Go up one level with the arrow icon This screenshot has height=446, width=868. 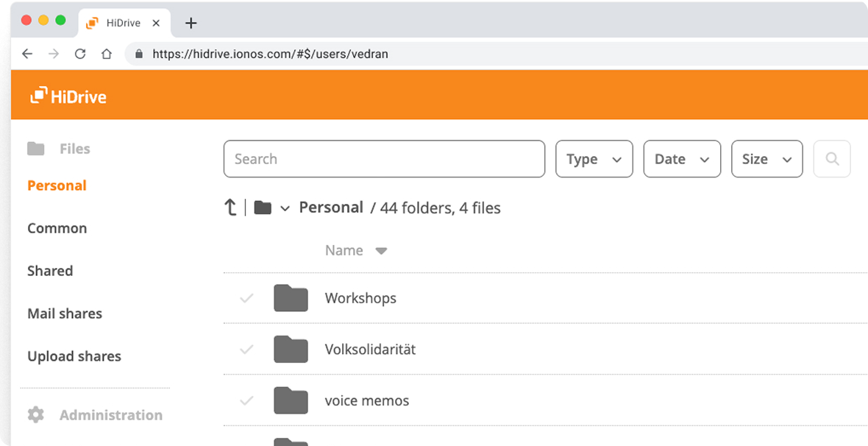click(x=230, y=208)
